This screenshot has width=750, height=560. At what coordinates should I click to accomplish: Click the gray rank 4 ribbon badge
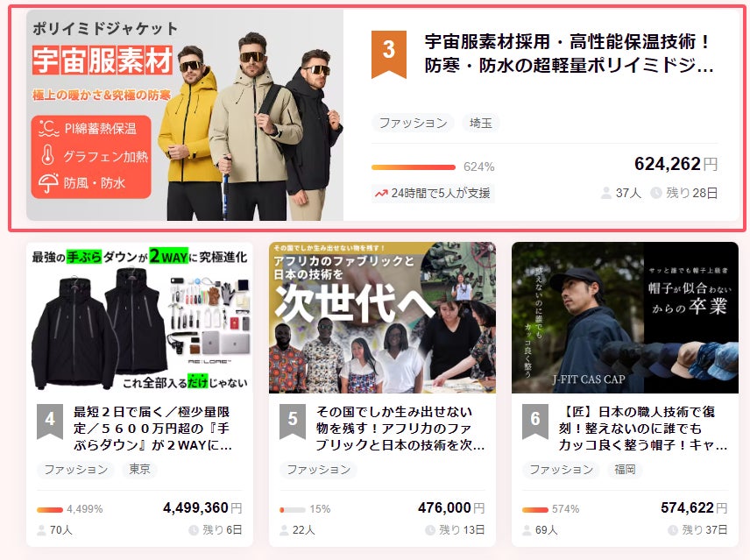pyautogui.click(x=50, y=420)
